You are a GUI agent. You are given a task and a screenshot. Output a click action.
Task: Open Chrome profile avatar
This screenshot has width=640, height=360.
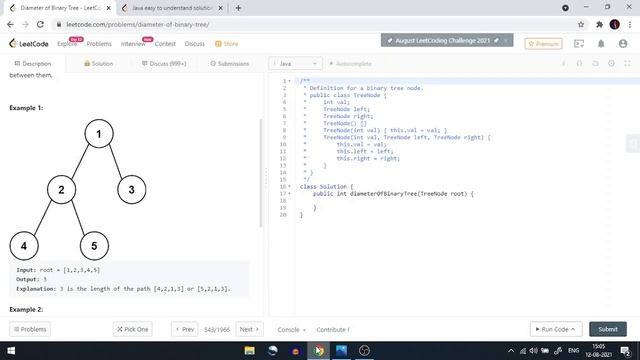pos(615,24)
